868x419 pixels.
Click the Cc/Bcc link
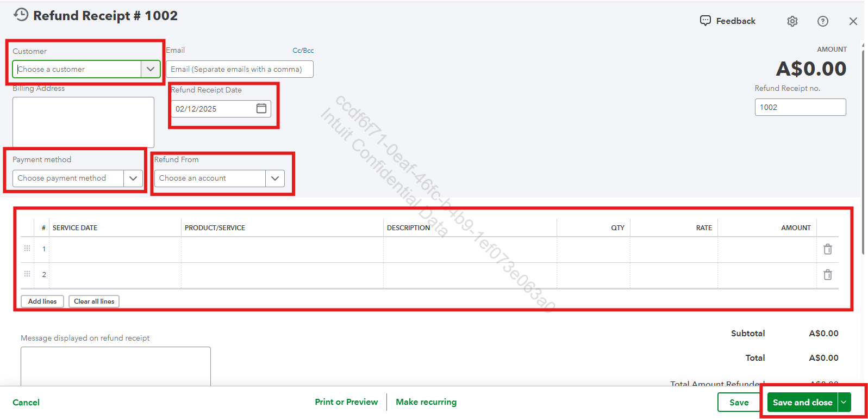pyautogui.click(x=303, y=51)
